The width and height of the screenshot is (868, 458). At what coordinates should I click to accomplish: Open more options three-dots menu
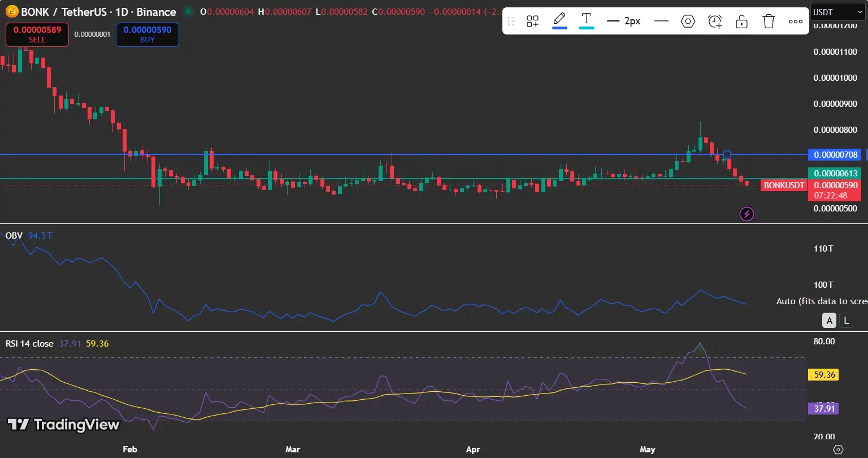coord(795,21)
